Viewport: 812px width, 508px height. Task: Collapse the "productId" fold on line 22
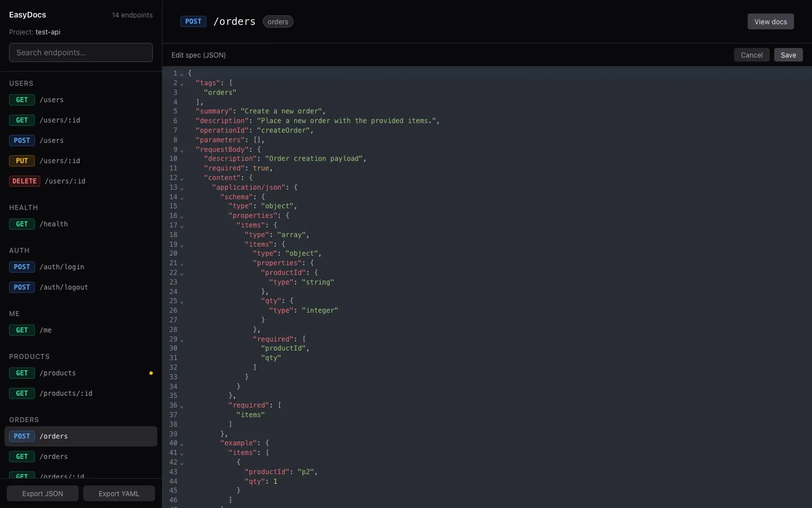(x=182, y=273)
